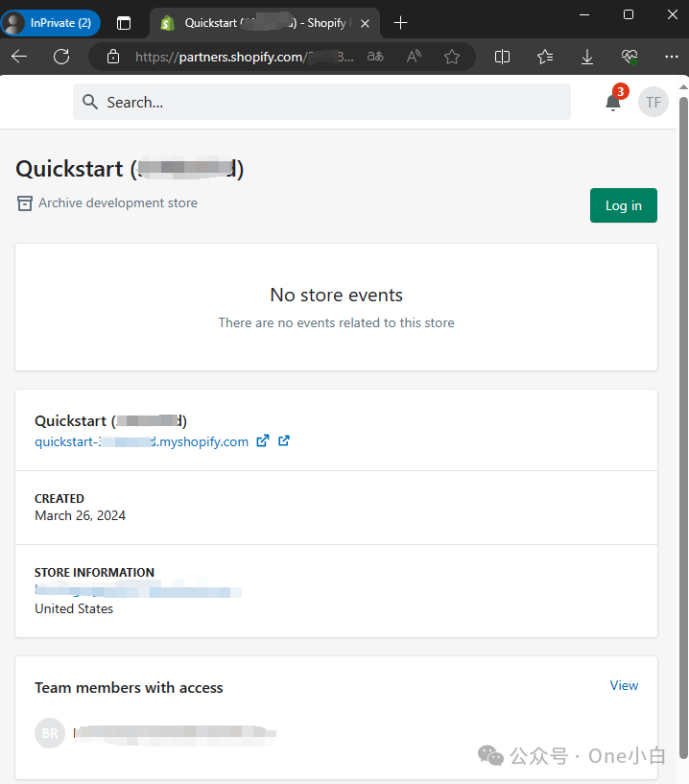Click Archive development store
The height and width of the screenshot is (784, 689).
click(x=107, y=203)
